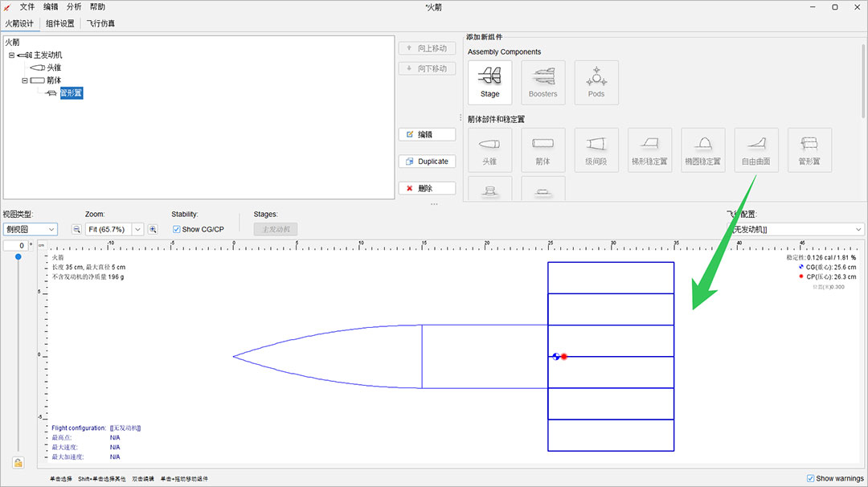Open the 视图类型 侧视图 dropdown
Viewport: 868px width, 487px height.
click(x=31, y=229)
